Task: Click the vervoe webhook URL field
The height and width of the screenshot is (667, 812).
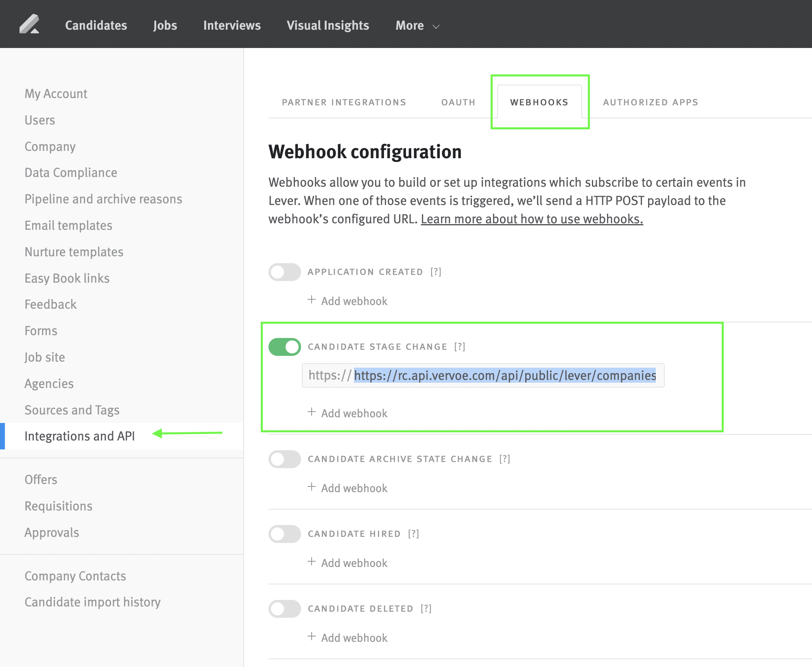Action: (483, 375)
